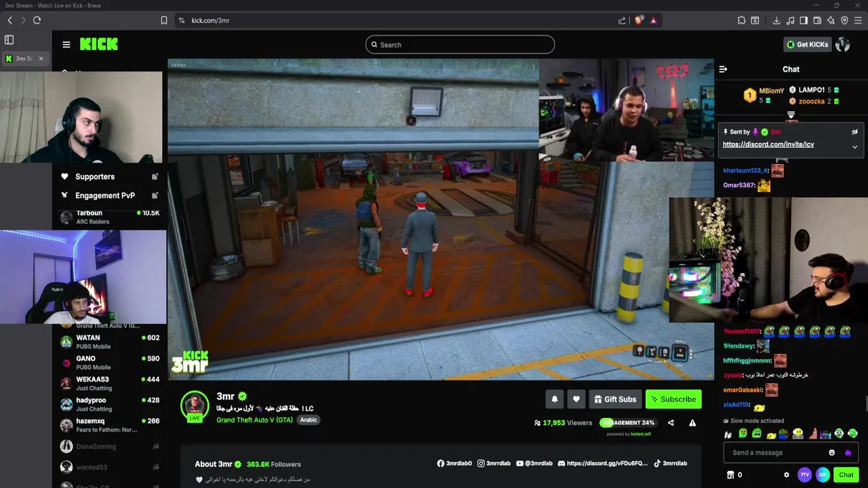Click the purple bot icon in chat input
868x488 pixels.
click(848, 453)
